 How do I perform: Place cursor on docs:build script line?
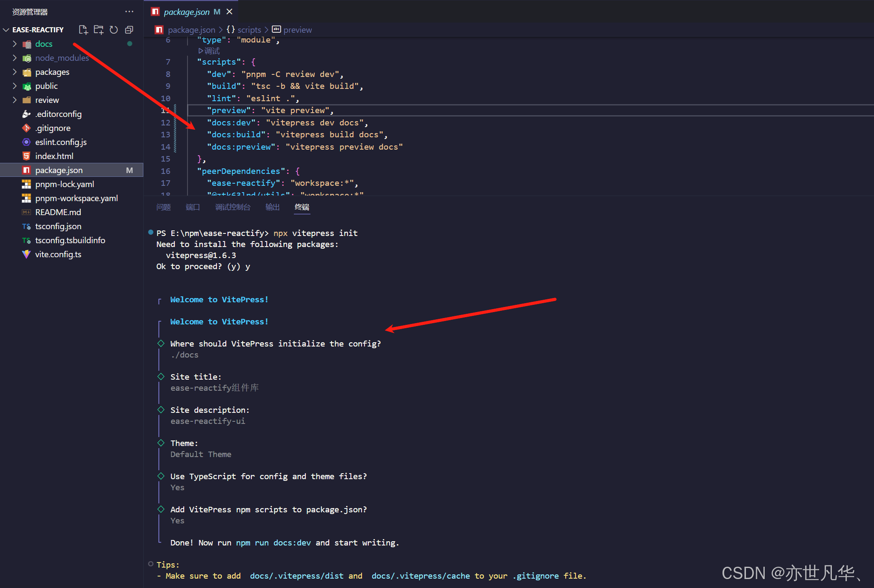[298, 135]
